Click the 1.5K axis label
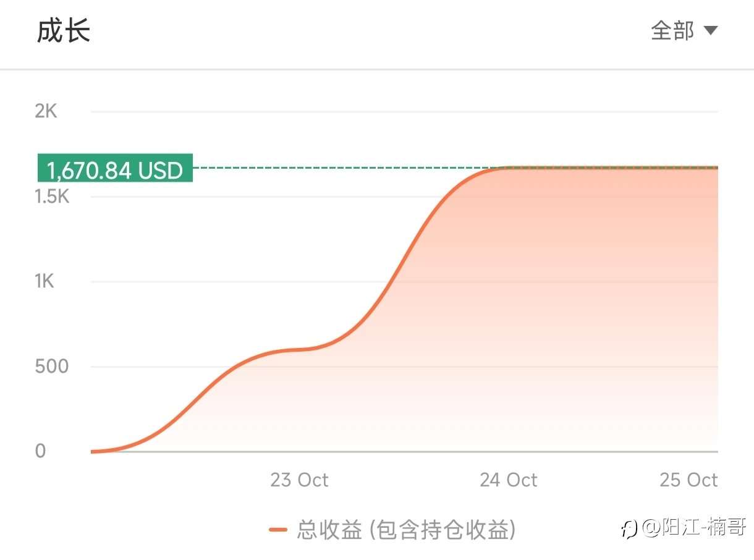This screenshot has width=754, height=560. click(x=52, y=197)
